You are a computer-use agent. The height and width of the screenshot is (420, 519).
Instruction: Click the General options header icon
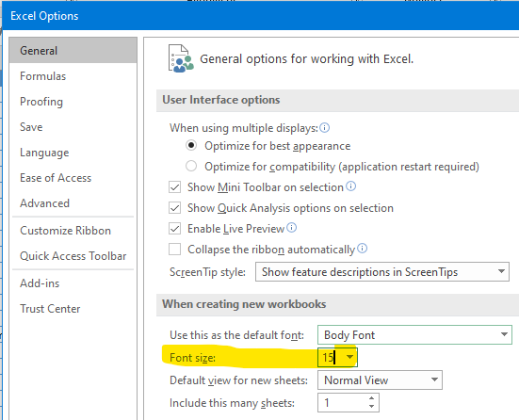pyautogui.click(x=181, y=58)
